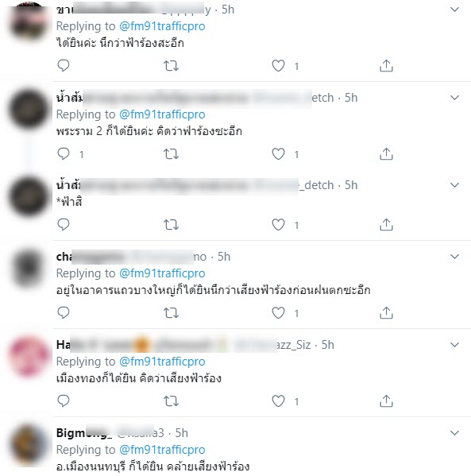Open @fm91trafficpro link in the first reply
The height and width of the screenshot is (476, 471).
coord(162,26)
